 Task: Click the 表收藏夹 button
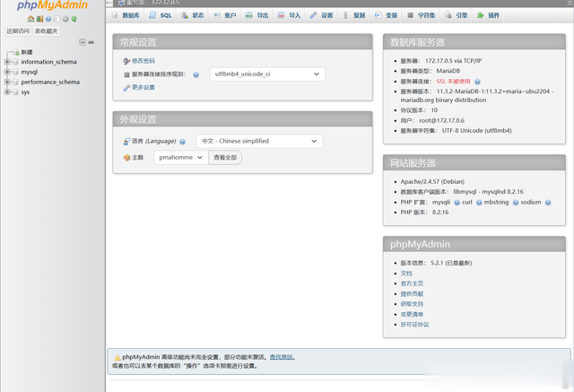click(46, 31)
